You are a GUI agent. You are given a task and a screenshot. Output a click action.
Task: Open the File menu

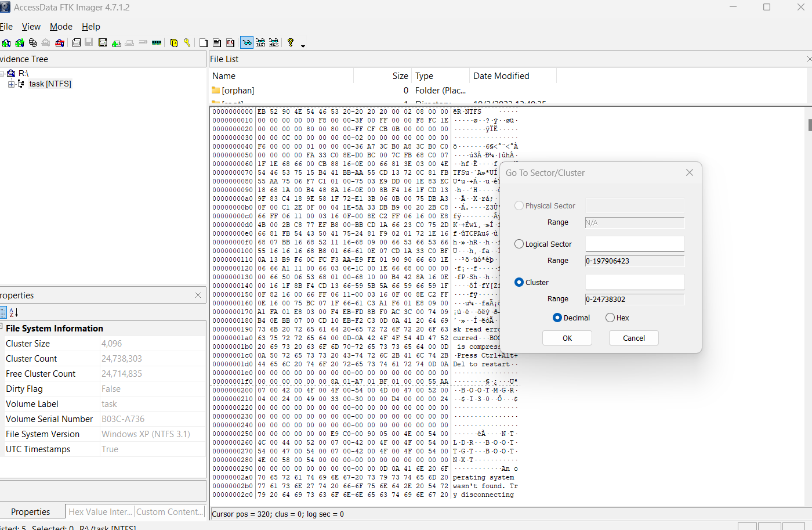[x=6, y=27]
